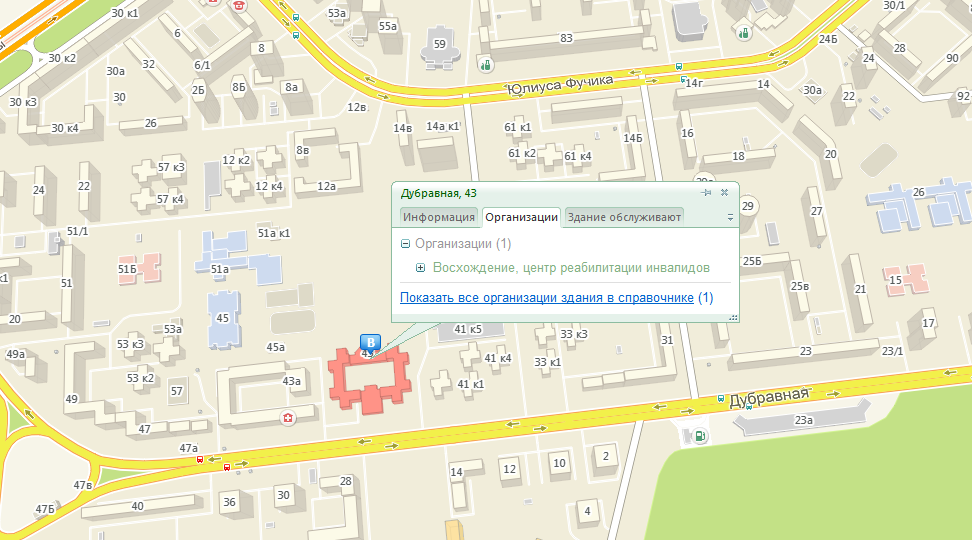Click the popup's bottom-right resize grip
The width and height of the screenshot is (972, 540).
(732, 316)
